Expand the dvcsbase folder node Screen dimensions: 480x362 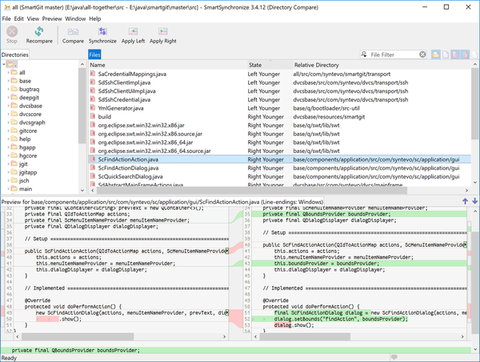coord(8,106)
